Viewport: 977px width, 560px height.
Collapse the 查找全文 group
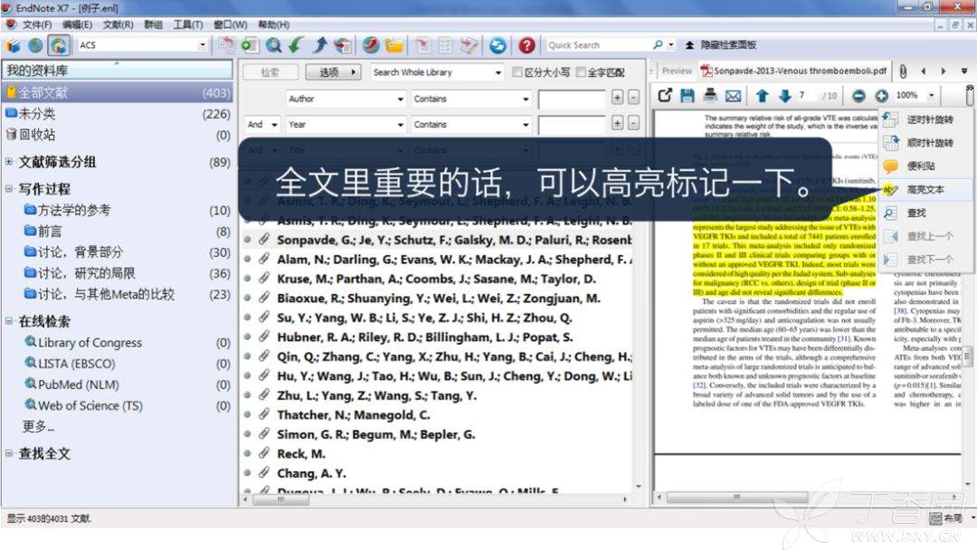(9, 453)
